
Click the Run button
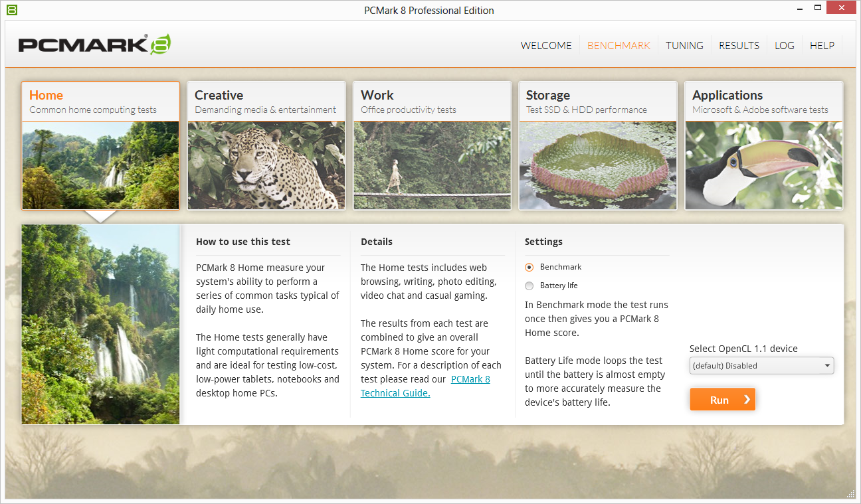click(x=722, y=400)
